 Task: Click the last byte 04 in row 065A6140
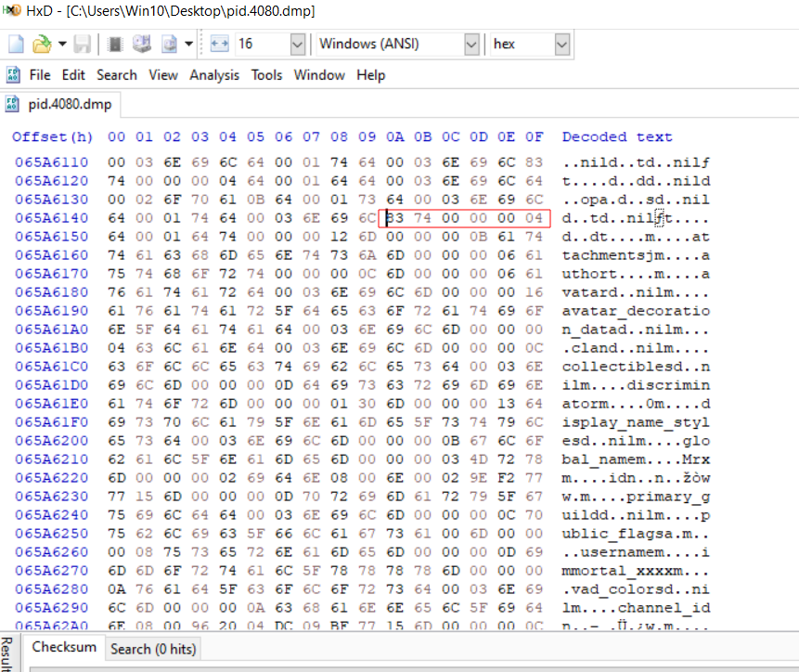point(534,218)
